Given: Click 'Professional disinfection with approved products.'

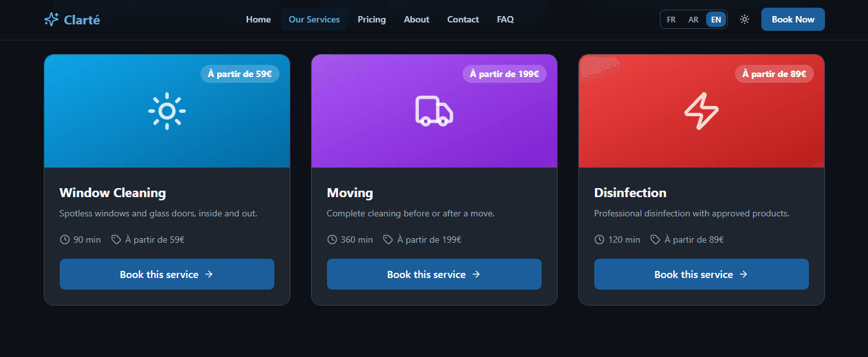Looking at the screenshot, I should tap(692, 213).
